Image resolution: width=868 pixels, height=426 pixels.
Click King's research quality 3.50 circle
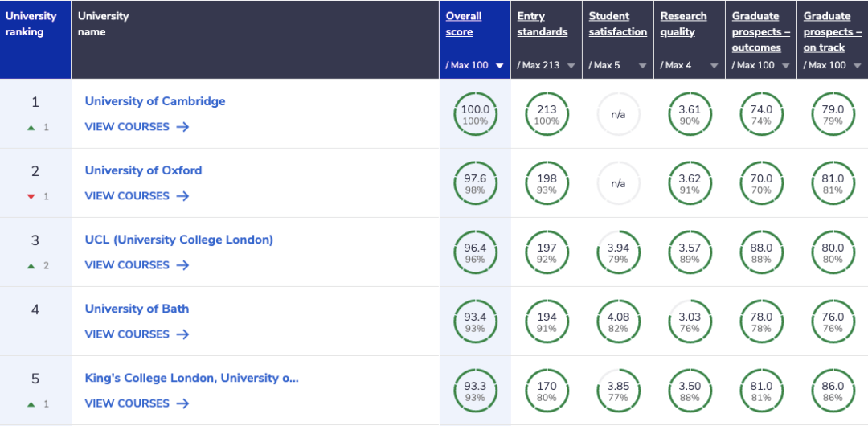(x=690, y=391)
